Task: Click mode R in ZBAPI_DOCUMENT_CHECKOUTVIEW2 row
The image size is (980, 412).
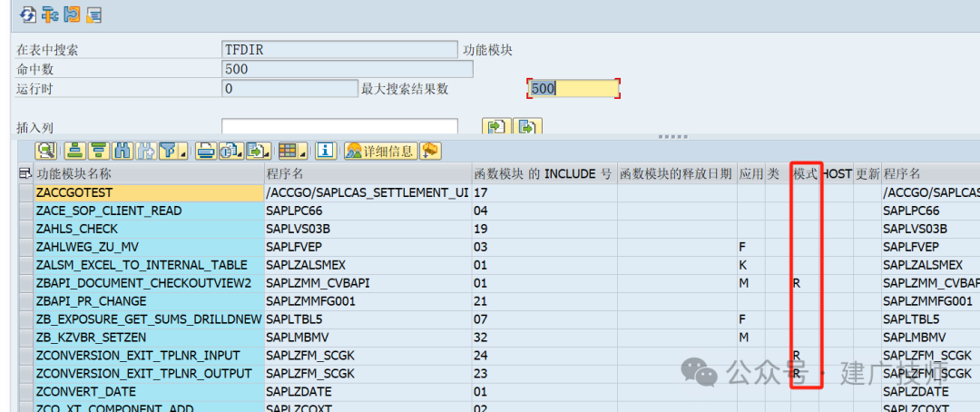Action: [805, 283]
